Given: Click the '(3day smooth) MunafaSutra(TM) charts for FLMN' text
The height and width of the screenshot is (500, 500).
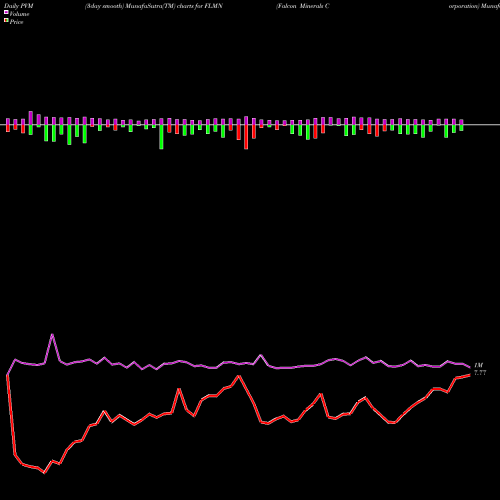Looking at the screenshot, I should (x=154, y=6).
